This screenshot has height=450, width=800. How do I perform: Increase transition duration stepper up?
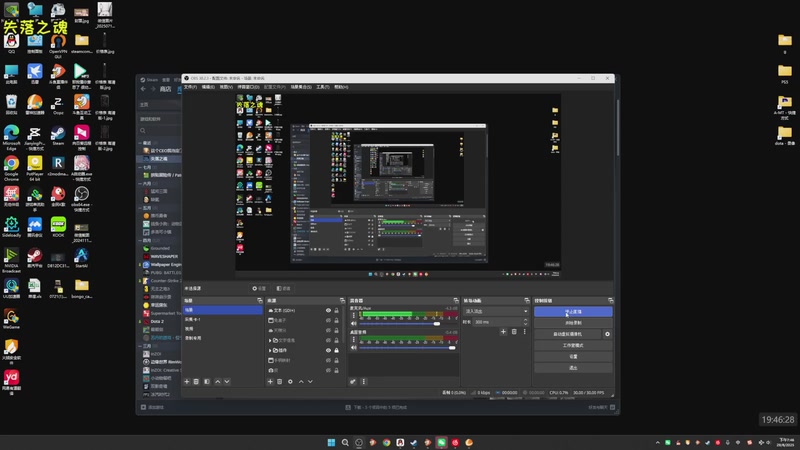pyautogui.click(x=526, y=320)
